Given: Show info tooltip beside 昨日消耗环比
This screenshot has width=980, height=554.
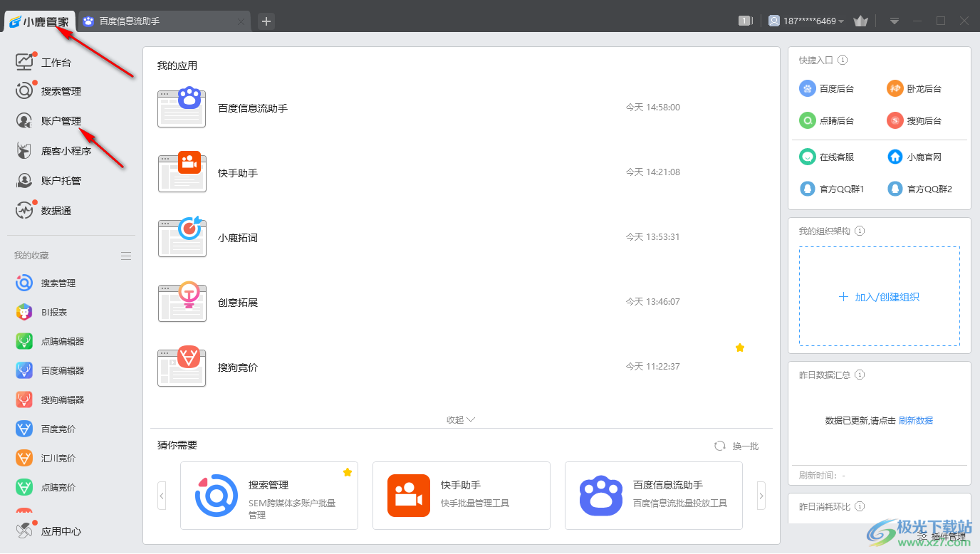Looking at the screenshot, I should pos(860,506).
